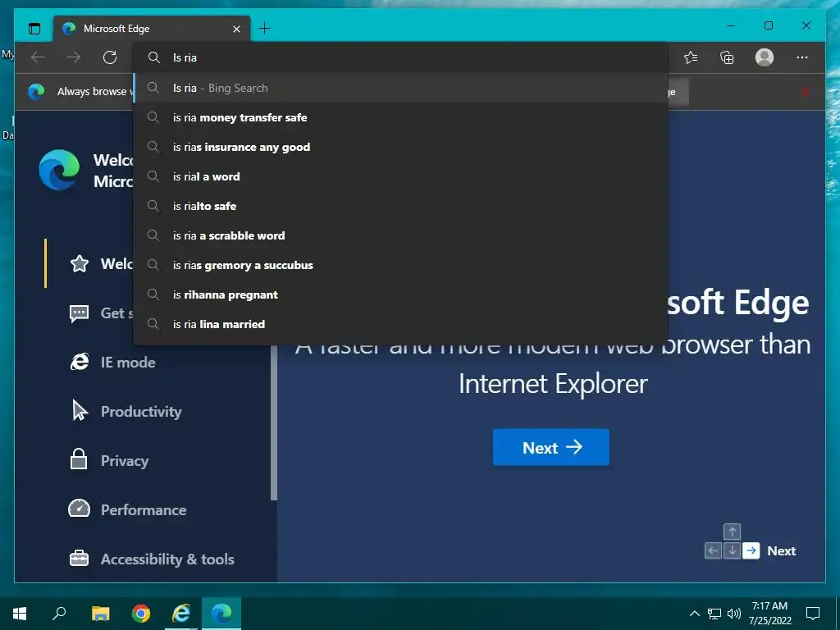Click the up arrow key icon
This screenshot has height=630, width=840.
coord(732,532)
